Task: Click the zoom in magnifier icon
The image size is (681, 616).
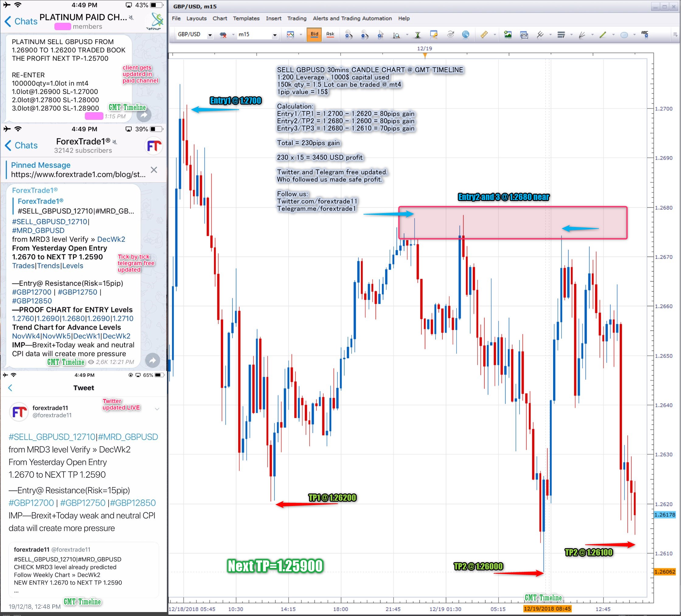Action: pos(349,35)
